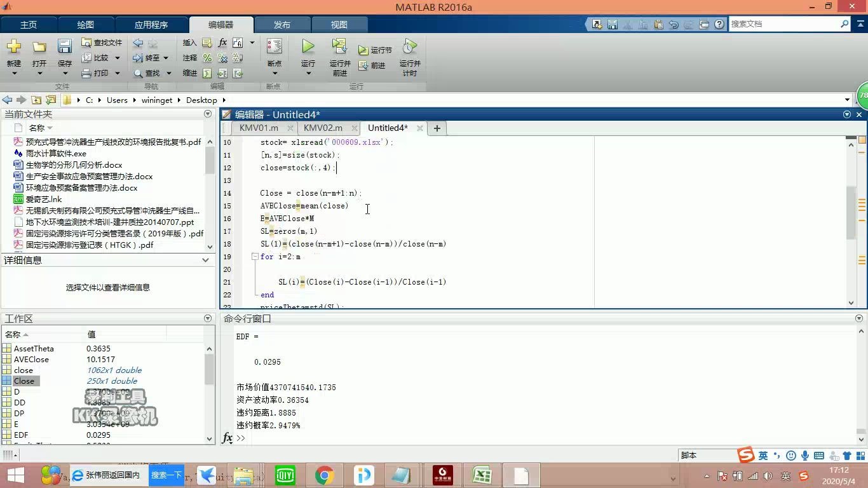
Task: Click the increase indent icon
Action: [x=222, y=73]
